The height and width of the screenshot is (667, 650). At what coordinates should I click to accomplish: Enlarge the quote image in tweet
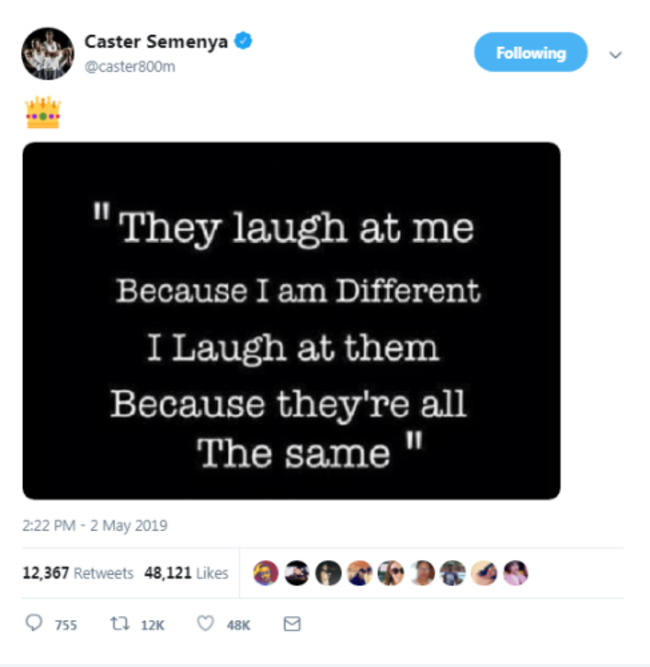click(291, 320)
